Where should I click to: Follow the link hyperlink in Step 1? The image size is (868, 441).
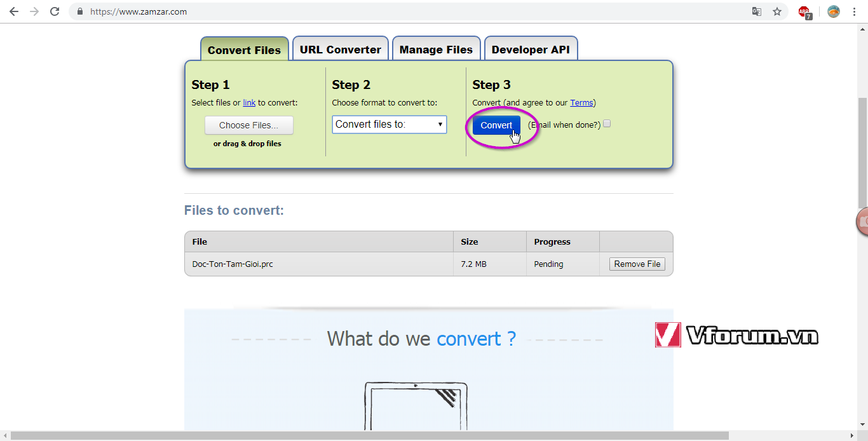click(x=249, y=102)
